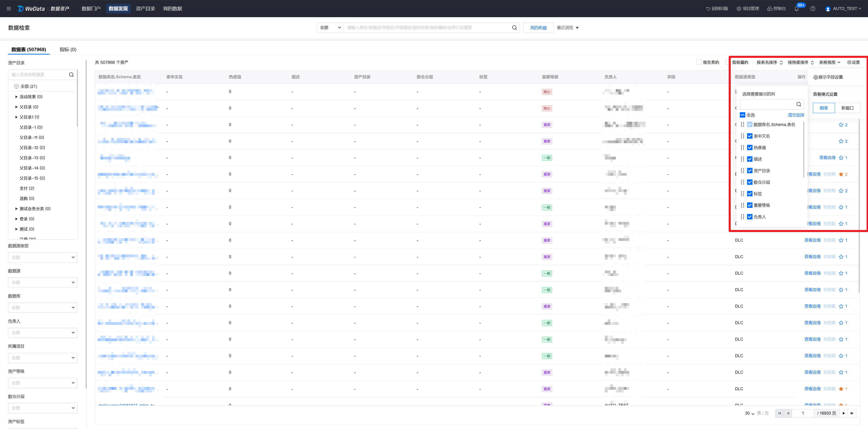Grab the drag handle beside 重要等级
The width and height of the screenshot is (868, 430).
742,205
